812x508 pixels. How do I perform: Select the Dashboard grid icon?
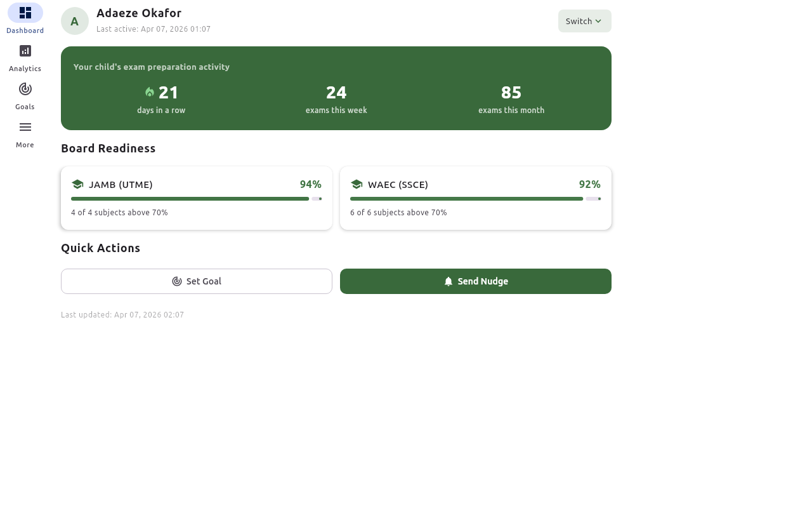coord(25,12)
